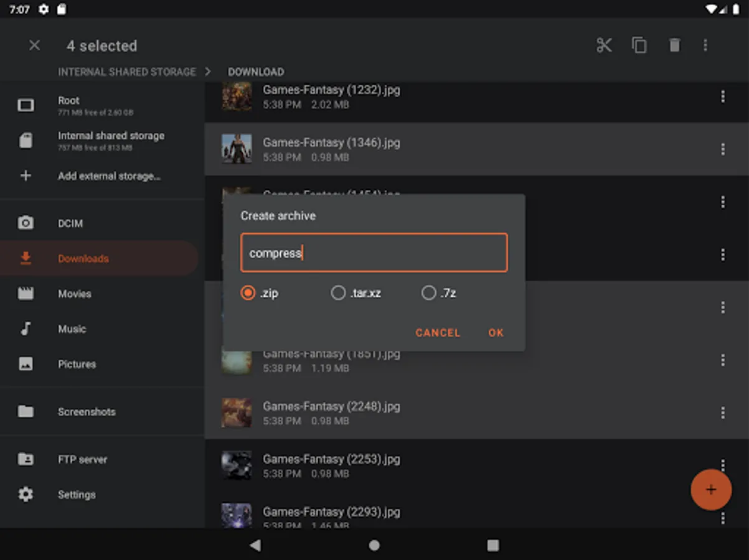Viewport: 749px width, 560px height.
Task: Open Settings gear in sidebar
Action: [76, 495]
